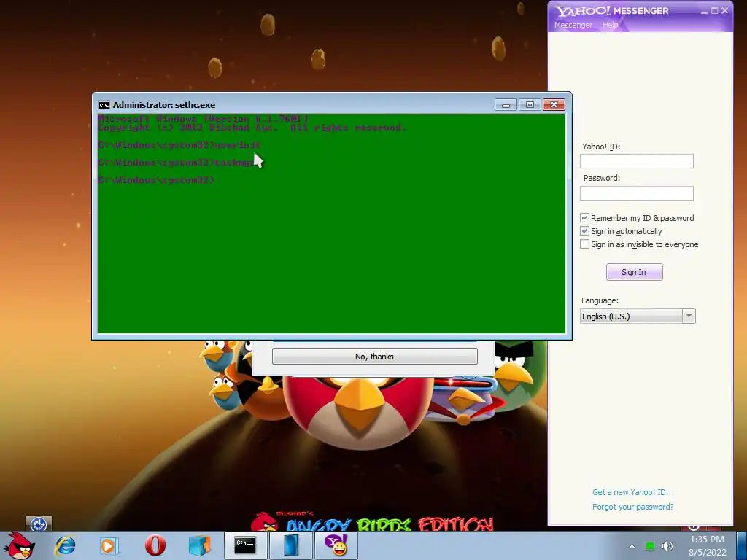Switch to the command prompt taskbar button
747x560 pixels.
(x=245, y=545)
